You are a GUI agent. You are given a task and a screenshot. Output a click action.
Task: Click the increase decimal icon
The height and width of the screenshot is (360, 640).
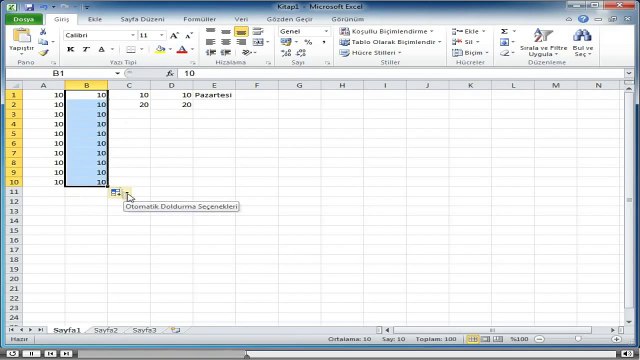point(286,52)
